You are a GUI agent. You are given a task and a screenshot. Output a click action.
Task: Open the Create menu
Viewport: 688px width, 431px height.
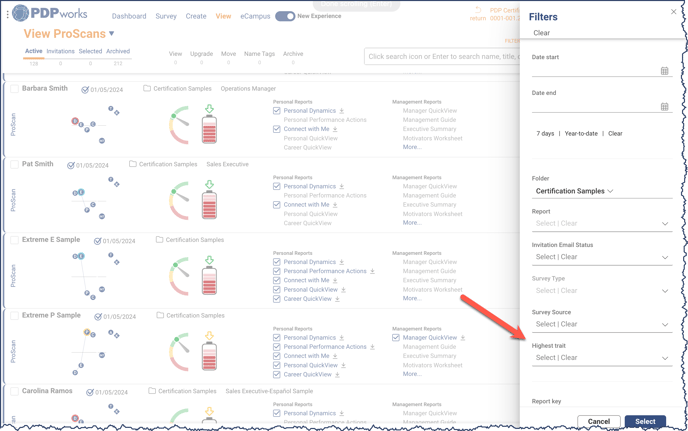(196, 16)
